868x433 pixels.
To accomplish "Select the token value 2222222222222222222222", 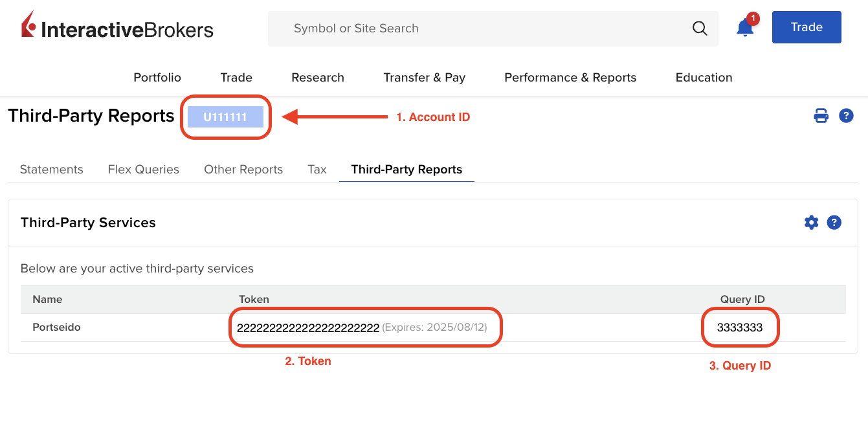I will coord(308,328).
